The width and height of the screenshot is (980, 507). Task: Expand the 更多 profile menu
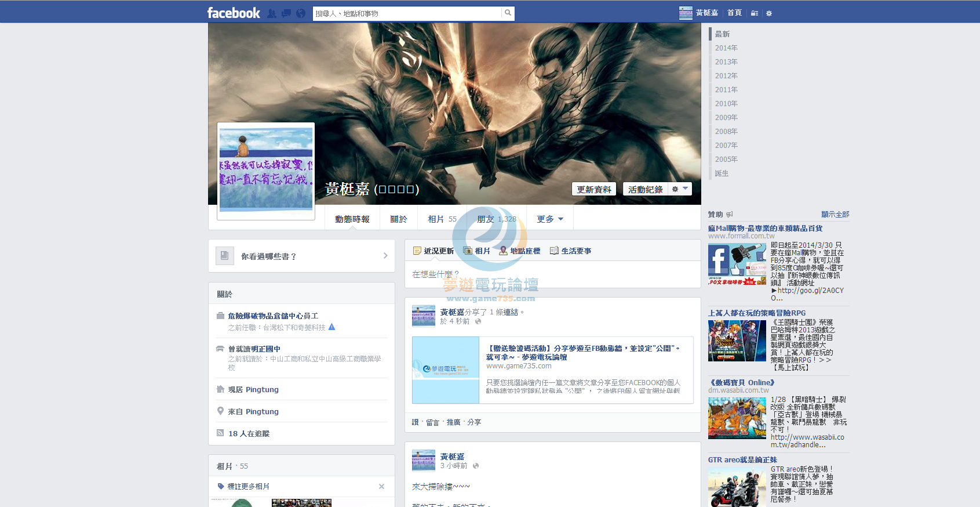(x=550, y=219)
